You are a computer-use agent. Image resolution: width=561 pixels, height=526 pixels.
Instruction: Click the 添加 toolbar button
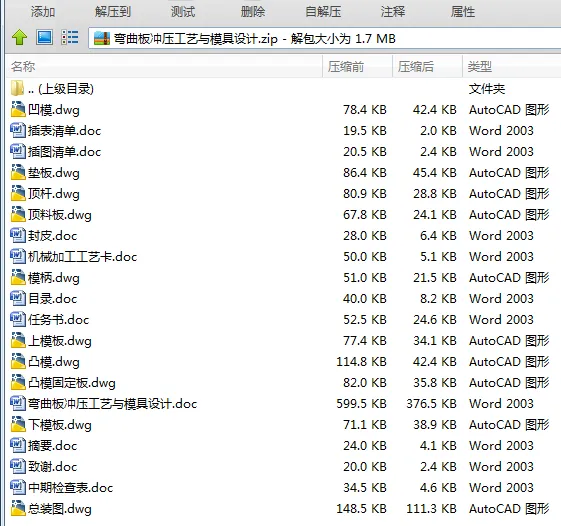[43, 11]
